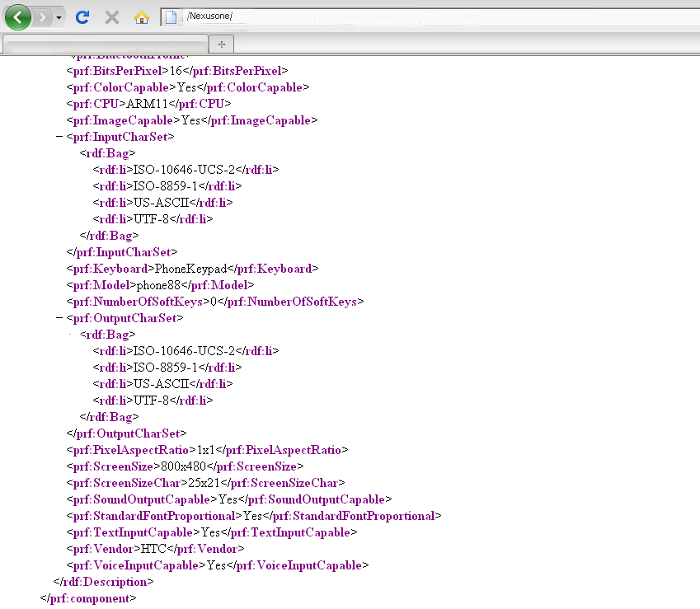Collapse the prf:OutputCharSet node

pos(59,317)
